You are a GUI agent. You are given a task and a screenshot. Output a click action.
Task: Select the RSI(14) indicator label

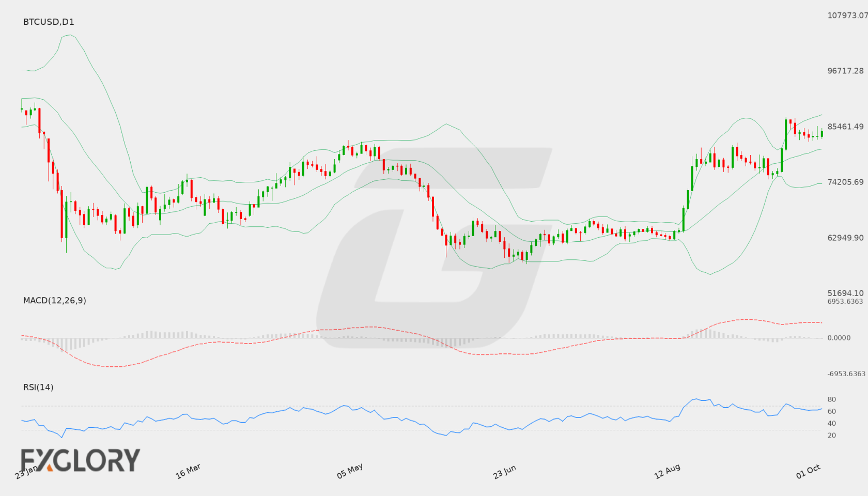(38, 387)
